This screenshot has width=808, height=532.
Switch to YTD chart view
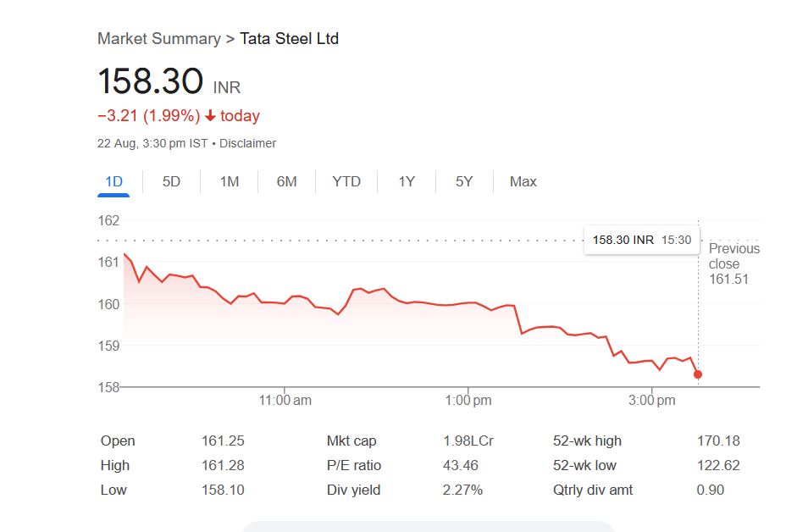346,181
